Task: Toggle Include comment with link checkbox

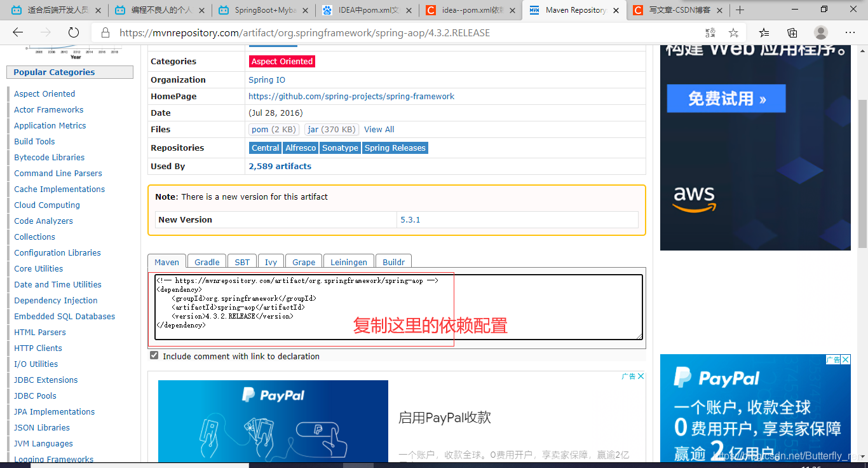Action: tap(154, 356)
